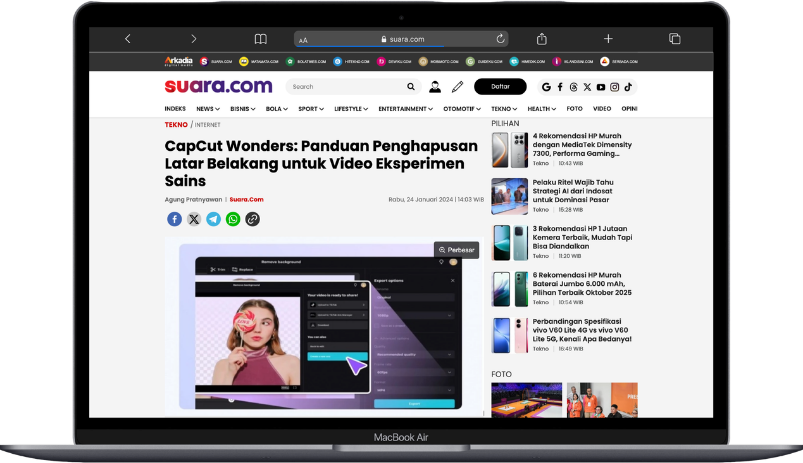Image resolution: width=803 pixels, height=463 pixels.
Task: Open the TikTok icon in header
Action: 628,87
